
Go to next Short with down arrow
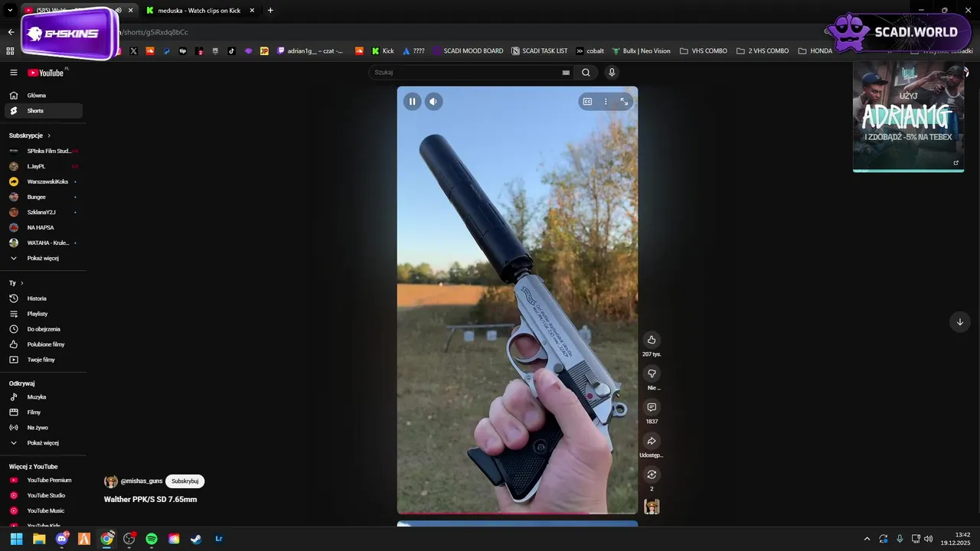(x=959, y=322)
